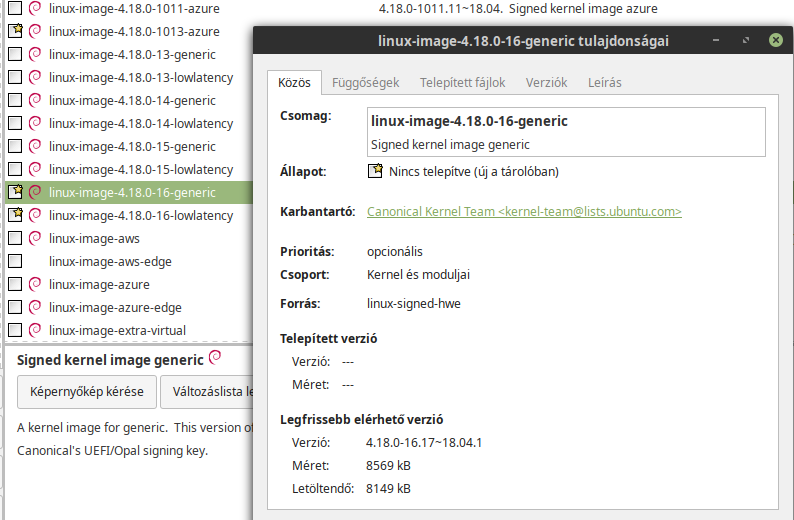The height and width of the screenshot is (520, 794).
Task: Check the linux-image-aws-edge checkbox
Action: pos(15,261)
